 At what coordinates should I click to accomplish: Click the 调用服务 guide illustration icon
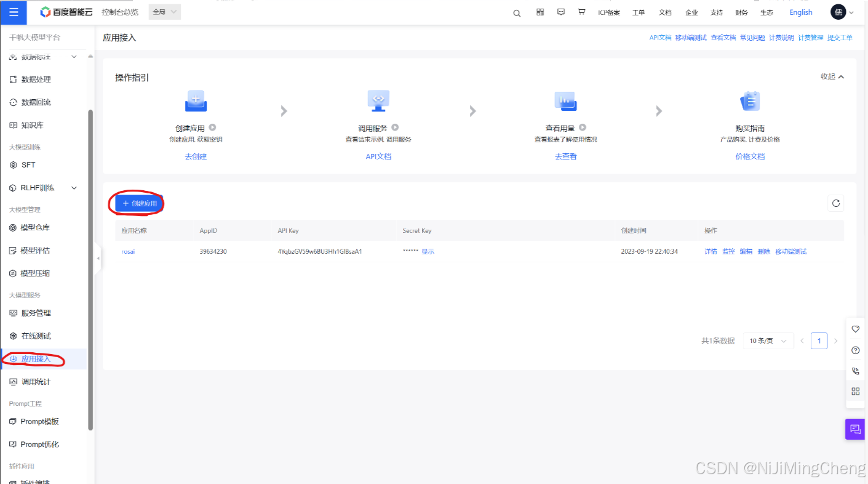click(378, 101)
